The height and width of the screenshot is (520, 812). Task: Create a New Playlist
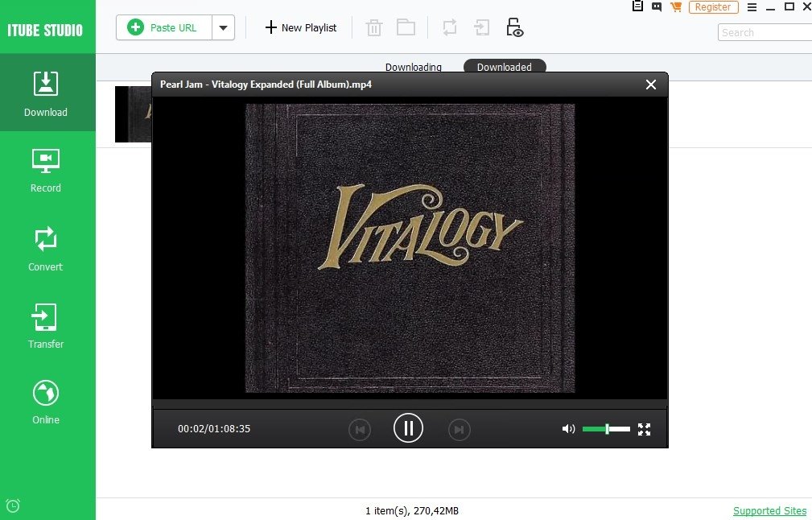pos(301,27)
